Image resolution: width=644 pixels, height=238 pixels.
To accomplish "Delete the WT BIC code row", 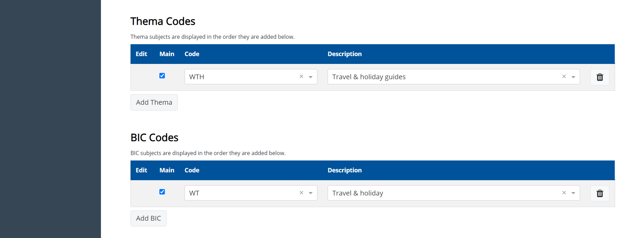I will tap(599, 193).
